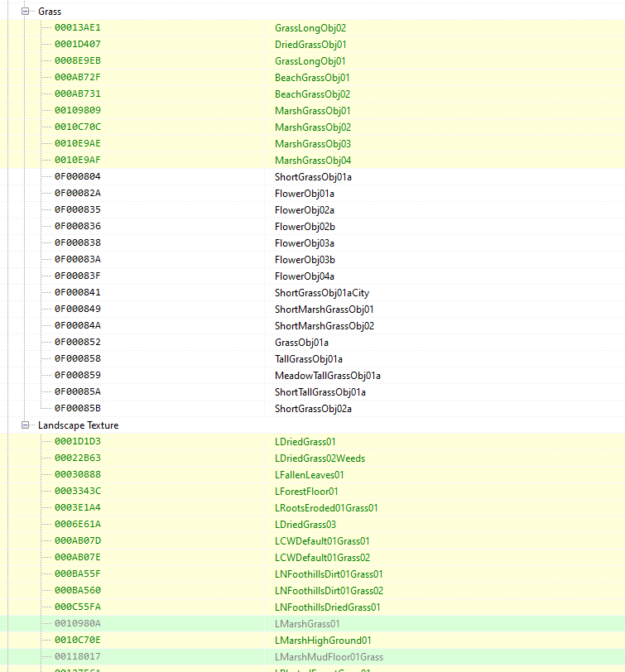This screenshot has height=672, width=625.
Task: Click BeachGrassObj02 entry
Action: (x=313, y=94)
